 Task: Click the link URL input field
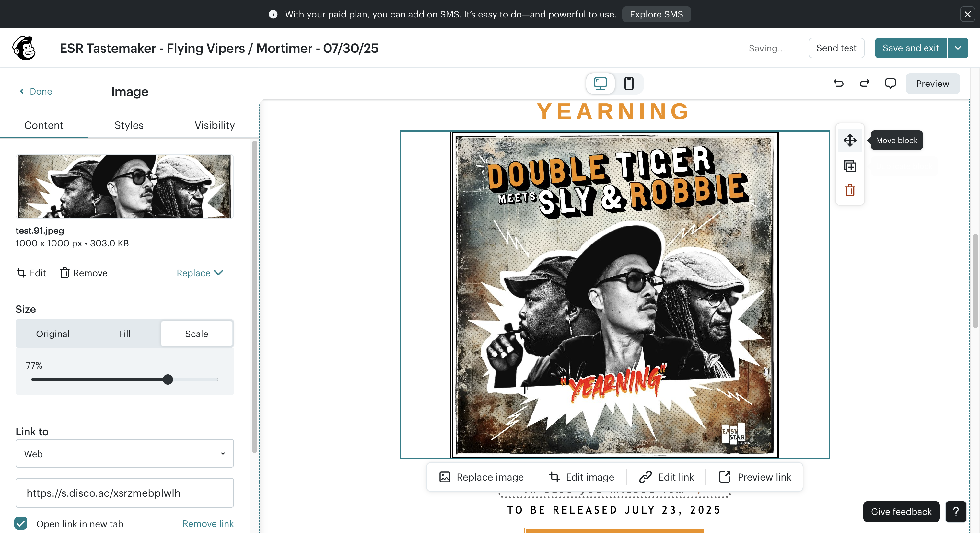pos(125,493)
